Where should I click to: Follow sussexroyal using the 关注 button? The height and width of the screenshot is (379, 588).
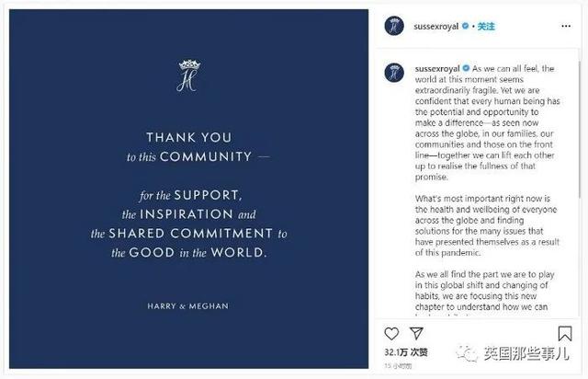(486, 27)
